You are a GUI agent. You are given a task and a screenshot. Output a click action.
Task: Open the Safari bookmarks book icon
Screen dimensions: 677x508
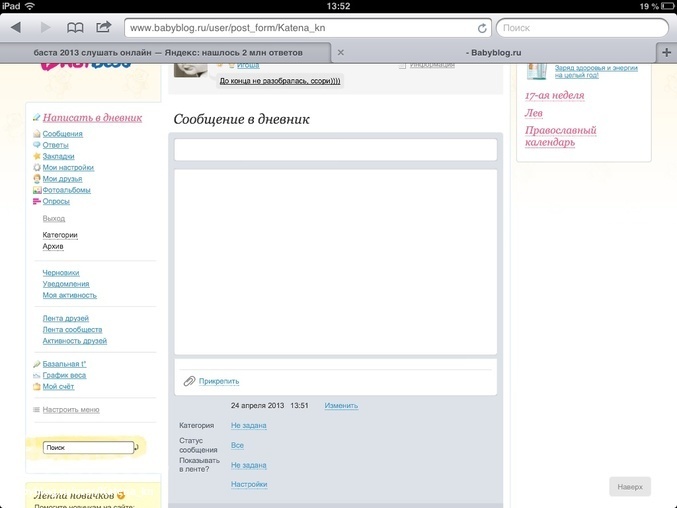coord(75,28)
